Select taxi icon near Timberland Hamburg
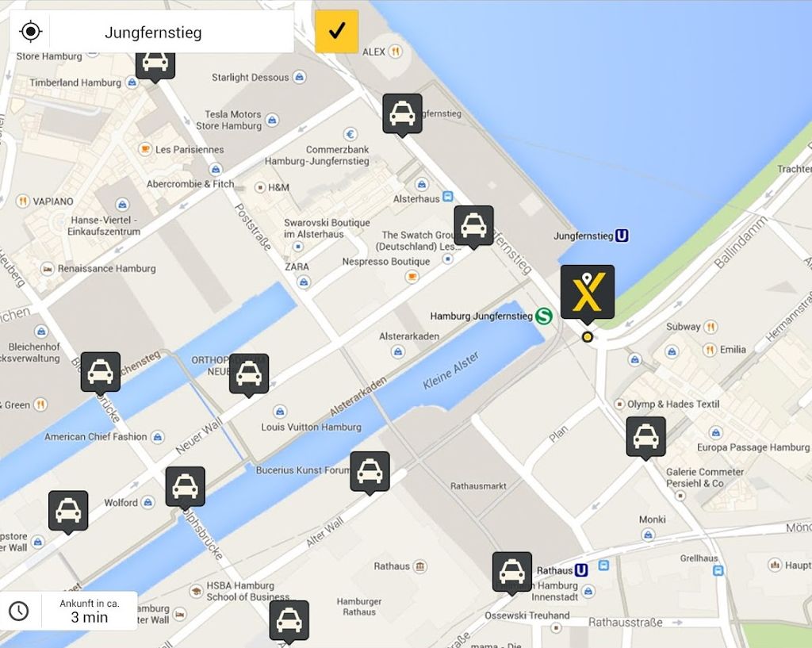812x648 pixels. click(155, 65)
